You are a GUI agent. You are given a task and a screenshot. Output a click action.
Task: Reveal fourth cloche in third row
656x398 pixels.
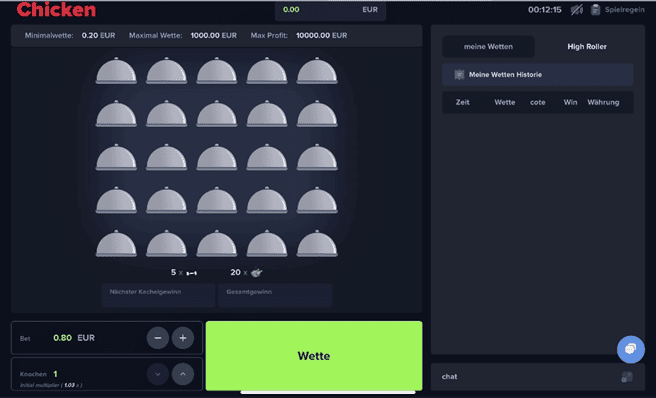267,157
